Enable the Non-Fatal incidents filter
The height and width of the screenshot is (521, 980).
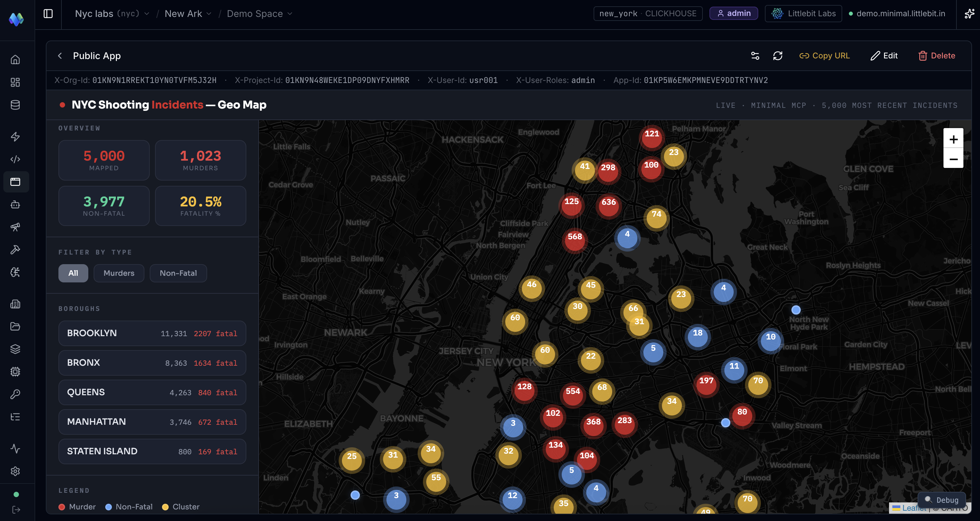tap(178, 273)
